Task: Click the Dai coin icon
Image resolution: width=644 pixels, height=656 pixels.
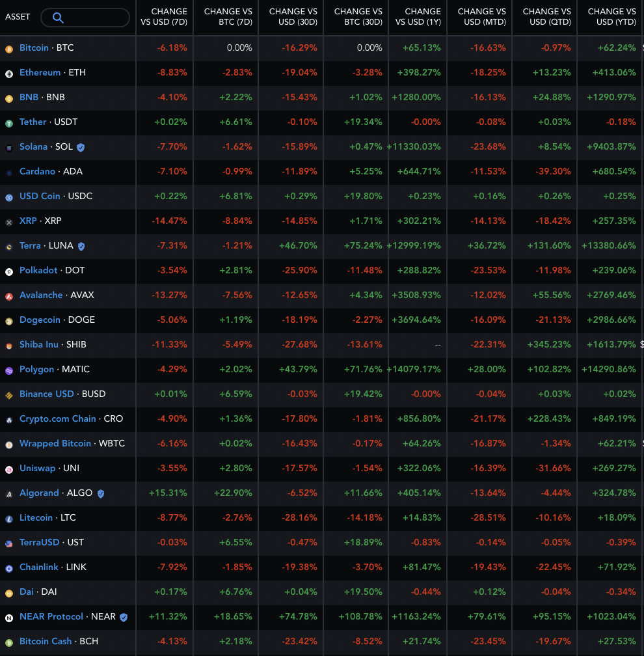Action: tap(9, 594)
